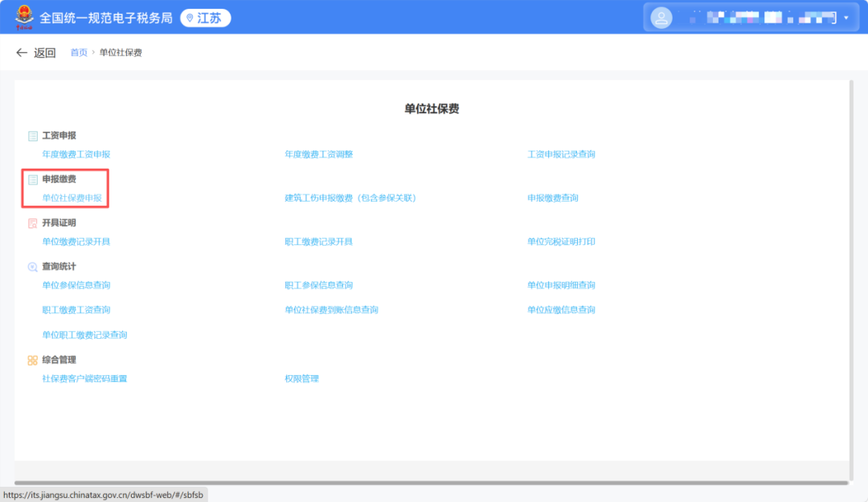Go to 首页 in breadcrumb
Image resolution: width=868 pixels, height=502 pixels.
79,52
